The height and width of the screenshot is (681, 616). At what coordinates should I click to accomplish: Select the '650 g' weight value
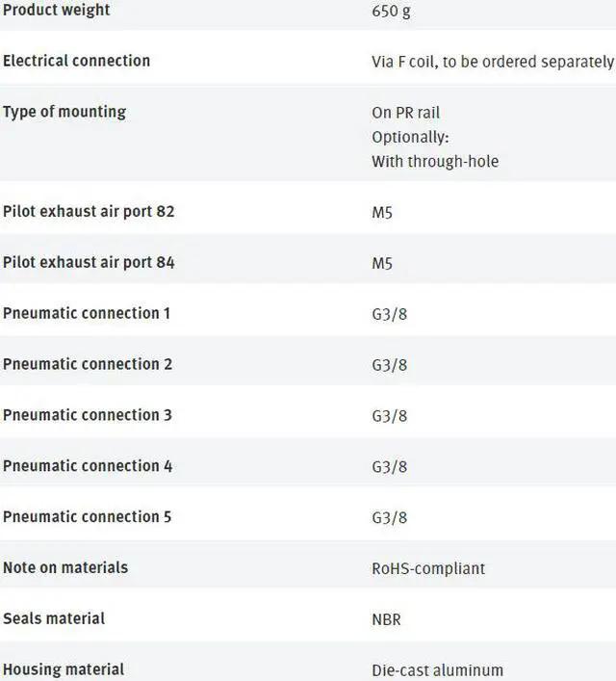[x=392, y=13]
